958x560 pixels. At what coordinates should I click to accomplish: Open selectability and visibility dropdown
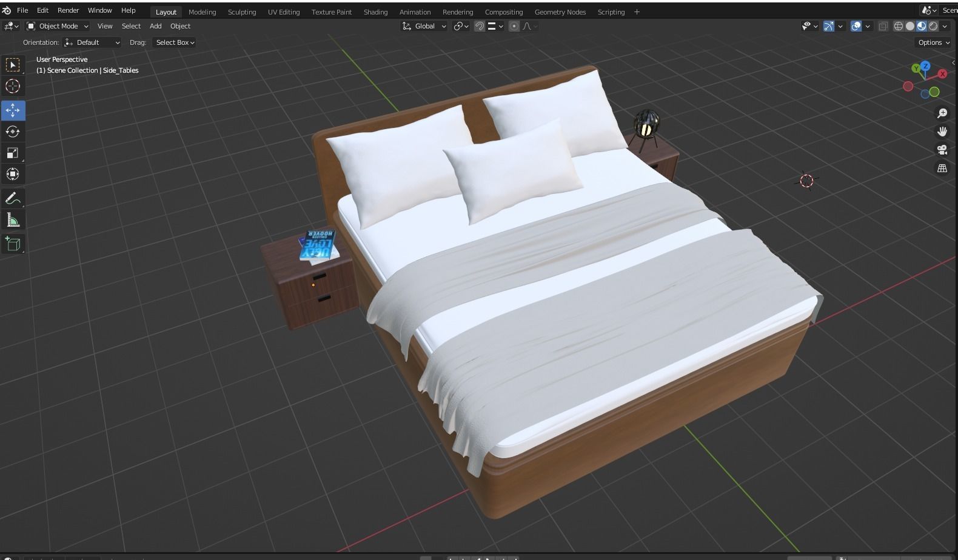click(x=809, y=26)
